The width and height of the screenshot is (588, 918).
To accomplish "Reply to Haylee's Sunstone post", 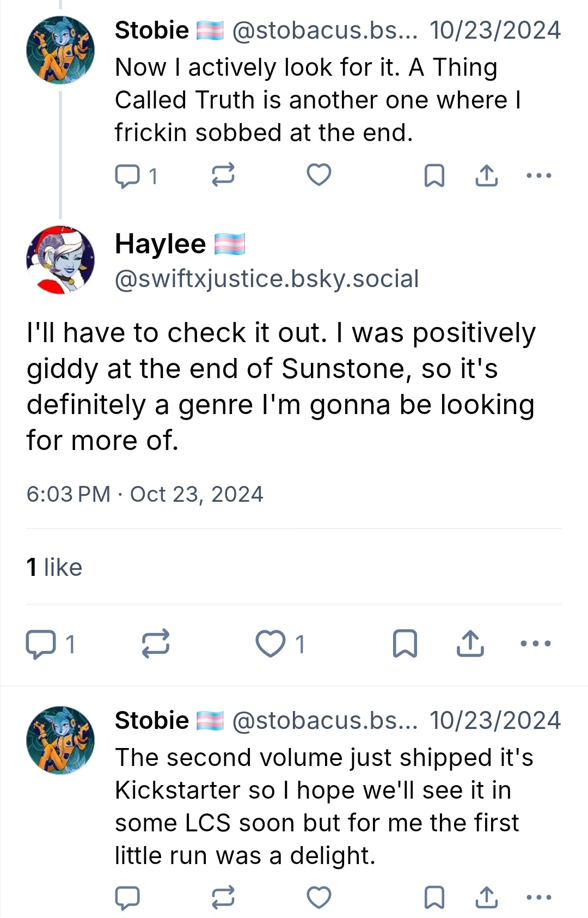I will (x=41, y=644).
